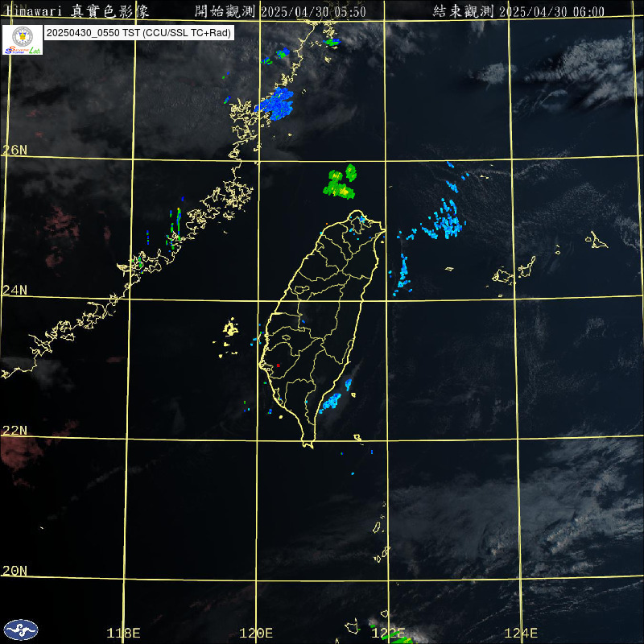Click the 120E longitude label

click(x=256, y=633)
